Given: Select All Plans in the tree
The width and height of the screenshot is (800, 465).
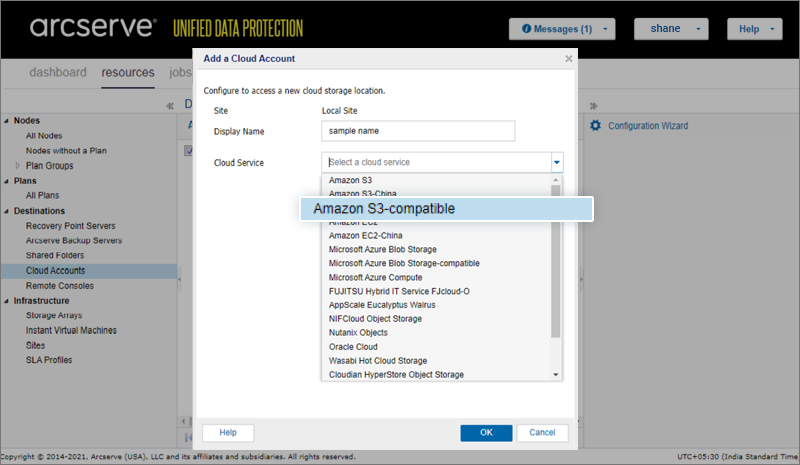Looking at the screenshot, I should tap(42, 195).
